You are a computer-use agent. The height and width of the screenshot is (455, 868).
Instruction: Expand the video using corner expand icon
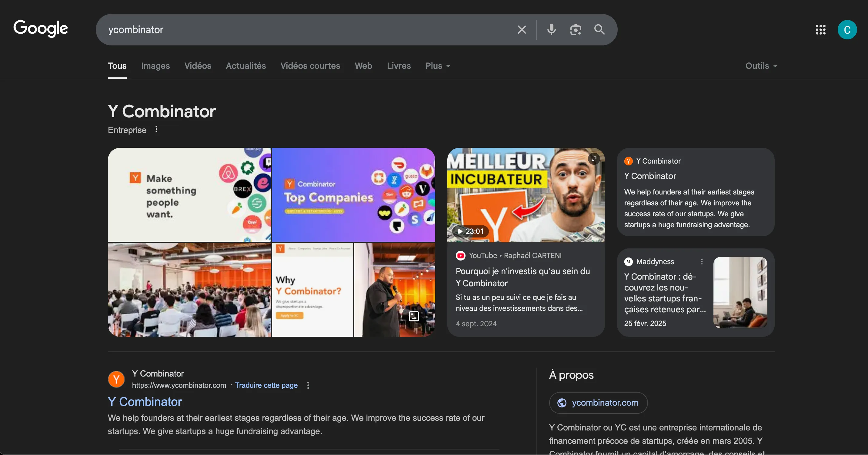pos(594,158)
